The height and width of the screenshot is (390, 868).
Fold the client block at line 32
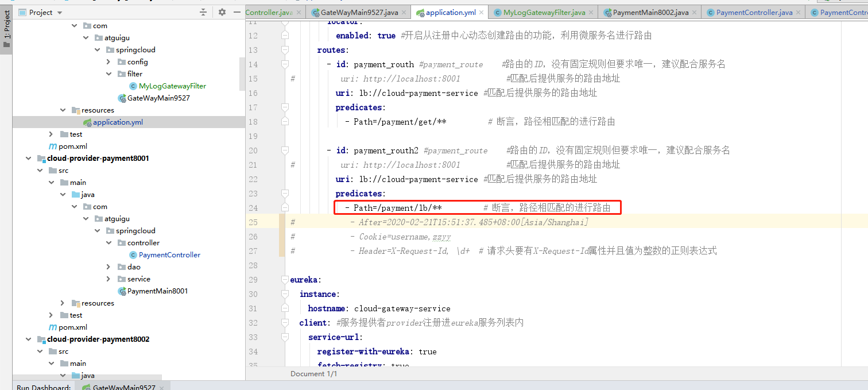(x=284, y=323)
